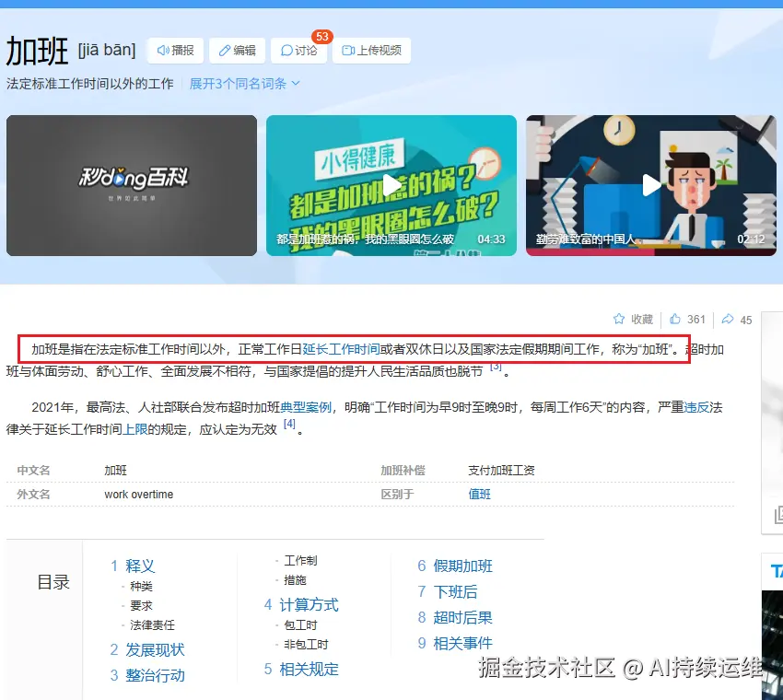Jump to the 释义 section from the contents

[x=140, y=566]
